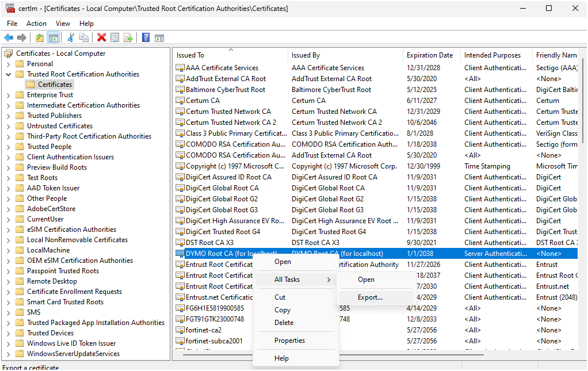The height and width of the screenshot is (371, 588).
Task: Select Export... in the All Tasks submenu
Action: click(370, 297)
